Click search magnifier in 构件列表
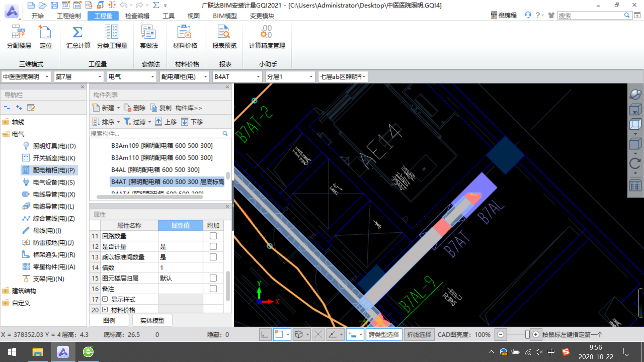The image size is (644, 362). 225,133
